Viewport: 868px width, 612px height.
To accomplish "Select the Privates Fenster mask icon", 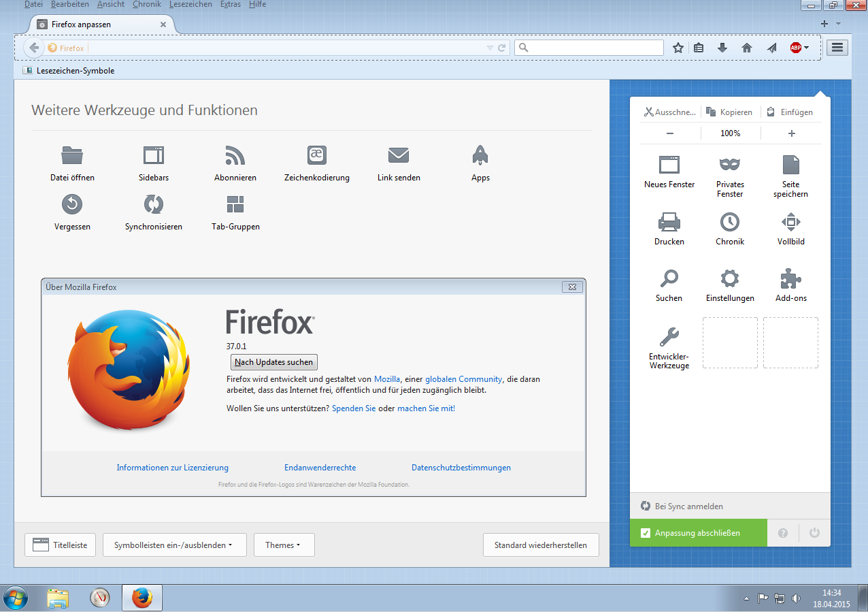I will pos(730,164).
